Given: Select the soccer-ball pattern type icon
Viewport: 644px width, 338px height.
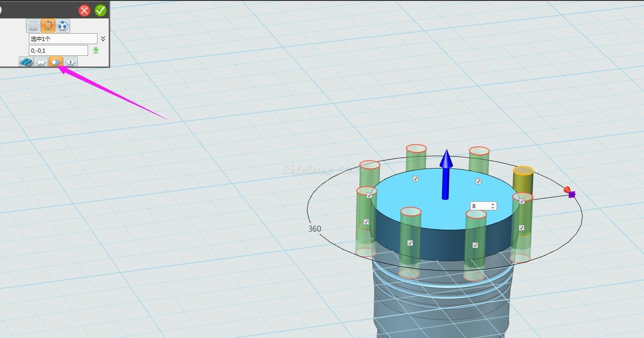Looking at the screenshot, I should point(63,26).
